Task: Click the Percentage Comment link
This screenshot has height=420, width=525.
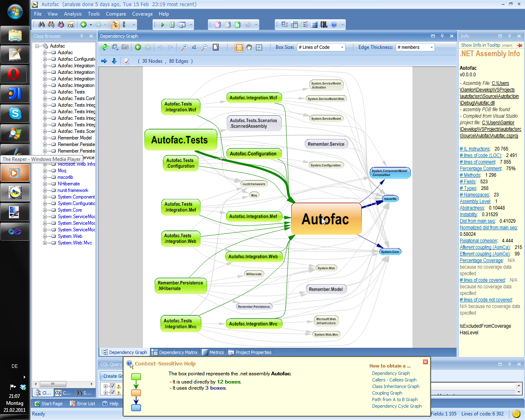Action: [x=481, y=169]
